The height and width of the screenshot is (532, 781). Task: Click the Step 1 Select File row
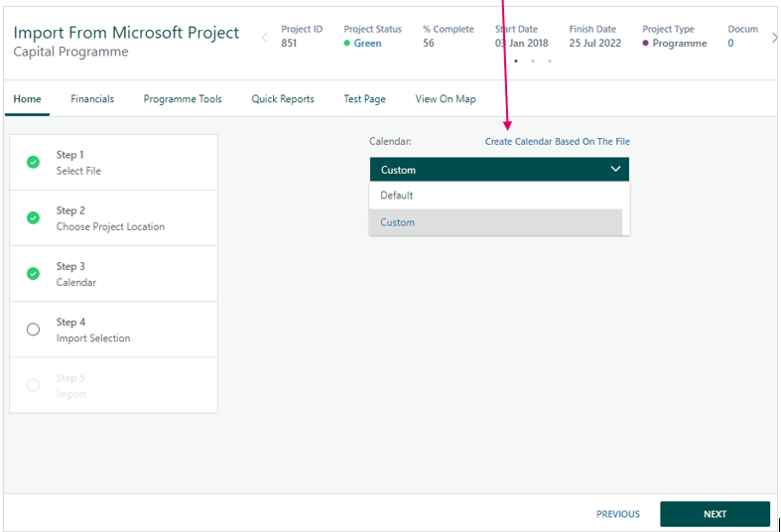(113, 163)
